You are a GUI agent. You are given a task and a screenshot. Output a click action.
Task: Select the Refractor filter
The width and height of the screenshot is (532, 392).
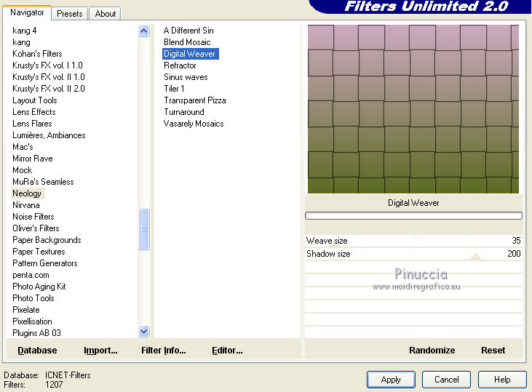(x=180, y=65)
